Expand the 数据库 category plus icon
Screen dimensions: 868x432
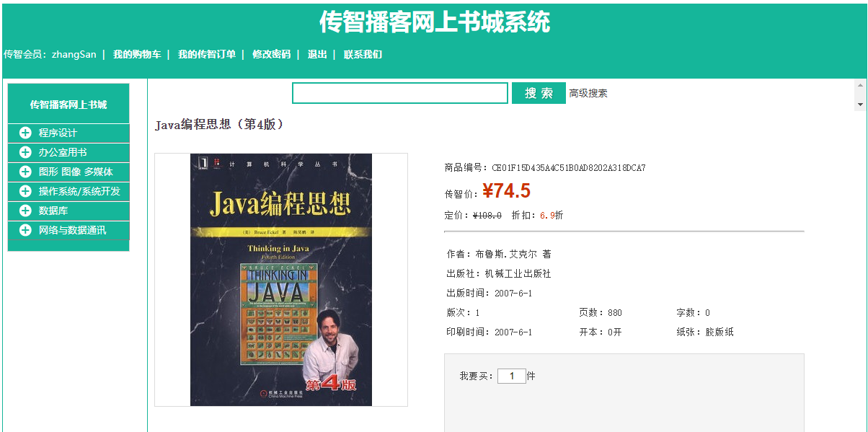25,211
